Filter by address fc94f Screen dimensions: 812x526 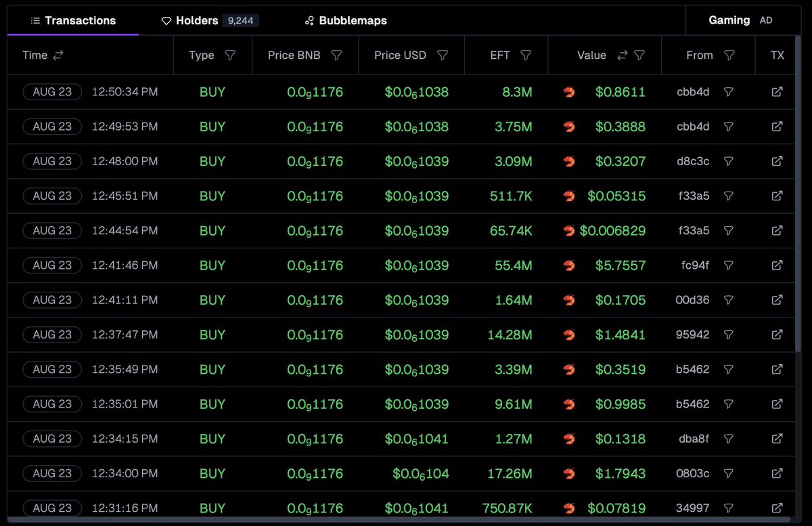click(729, 265)
